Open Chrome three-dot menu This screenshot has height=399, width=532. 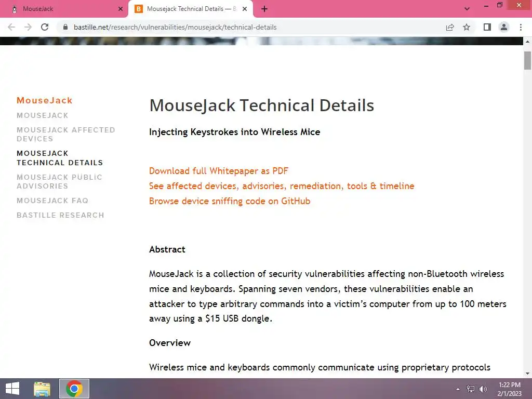click(x=521, y=27)
